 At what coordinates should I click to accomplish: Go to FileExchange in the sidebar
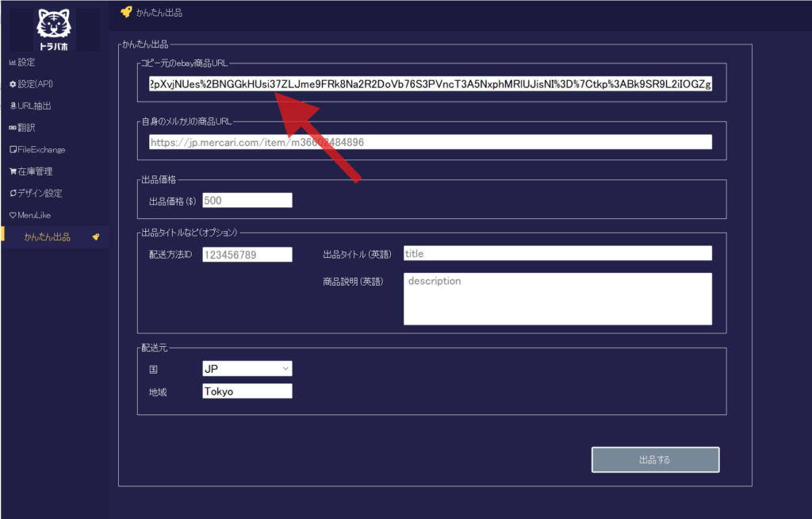[41, 149]
